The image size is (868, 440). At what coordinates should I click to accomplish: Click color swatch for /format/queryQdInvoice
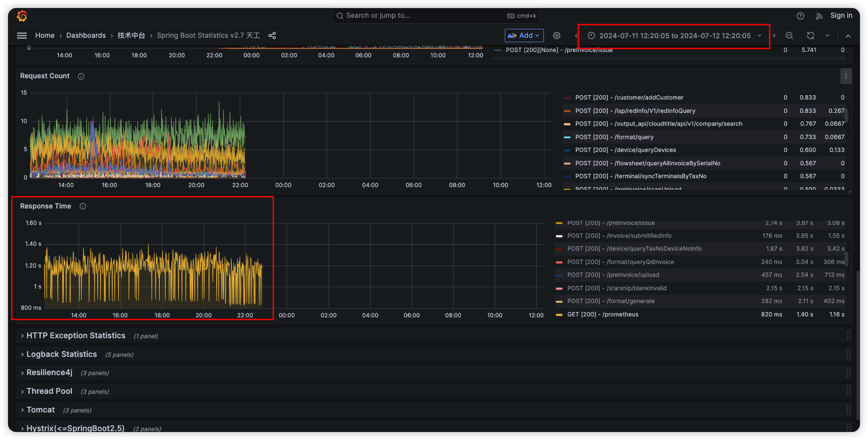point(559,262)
